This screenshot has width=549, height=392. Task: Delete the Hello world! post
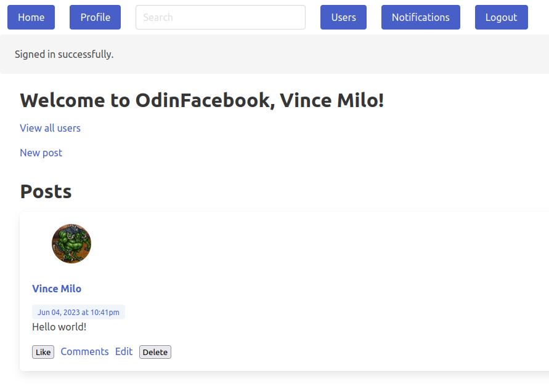click(155, 352)
